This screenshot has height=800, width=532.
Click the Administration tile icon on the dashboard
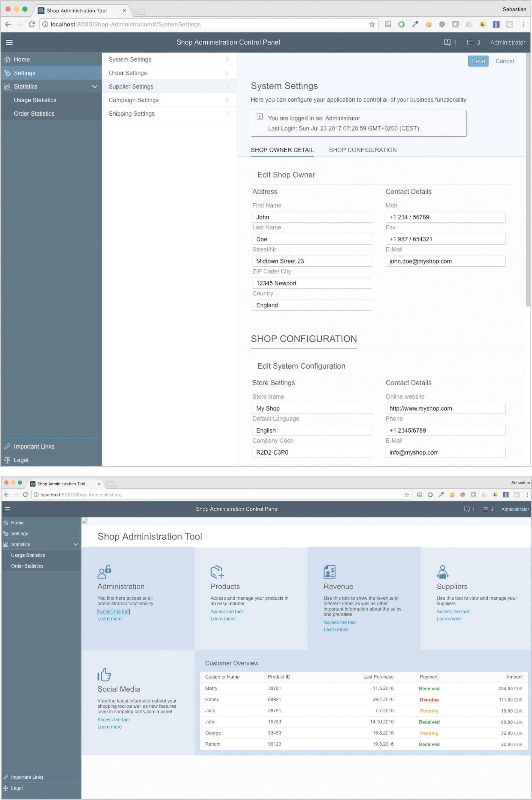[x=104, y=572]
